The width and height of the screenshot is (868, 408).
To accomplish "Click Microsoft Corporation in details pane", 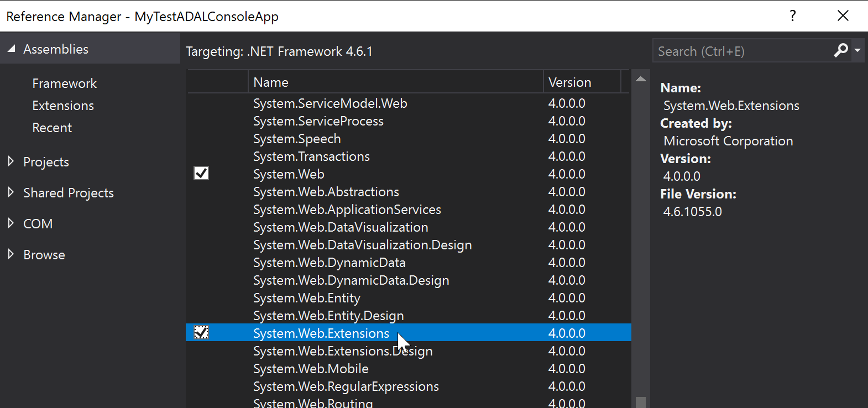I will click(728, 141).
